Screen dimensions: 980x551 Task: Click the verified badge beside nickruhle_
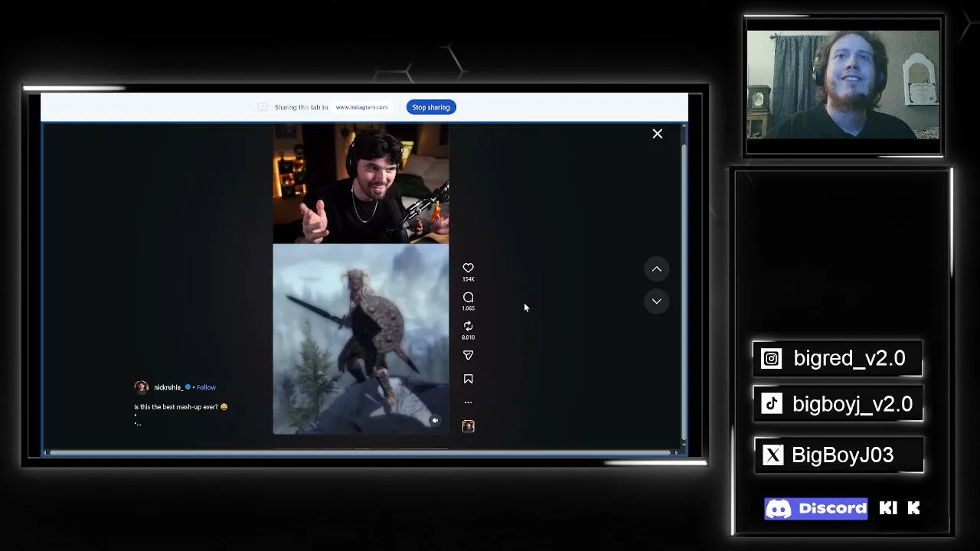pyautogui.click(x=188, y=387)
